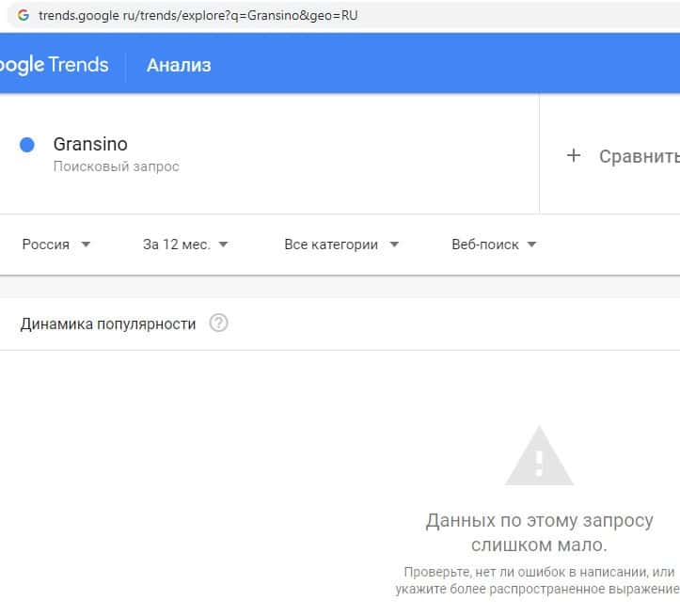Click the Google Trends logo
This screenshot has width=680, height=616.
tap(55, 65)
